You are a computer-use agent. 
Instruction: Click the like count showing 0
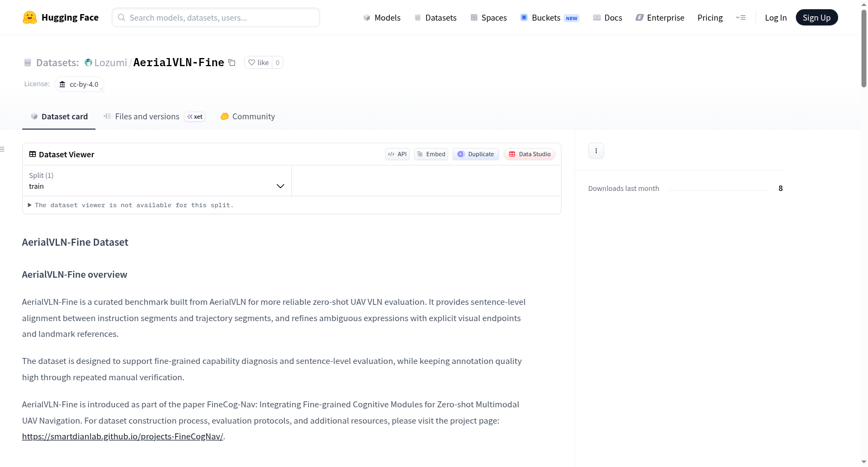tap(278, 62)
